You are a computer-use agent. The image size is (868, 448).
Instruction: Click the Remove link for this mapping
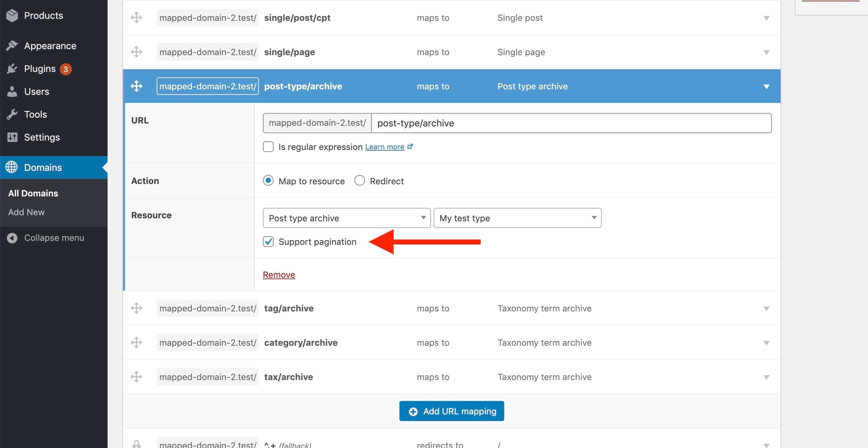pos(279,275)
